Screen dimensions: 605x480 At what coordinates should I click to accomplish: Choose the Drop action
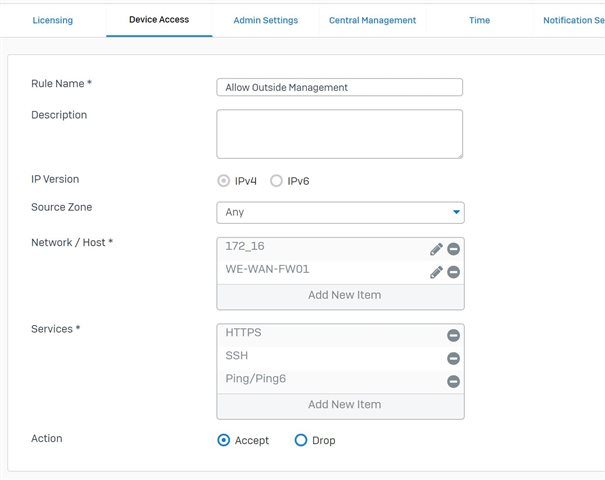(301, 440)
